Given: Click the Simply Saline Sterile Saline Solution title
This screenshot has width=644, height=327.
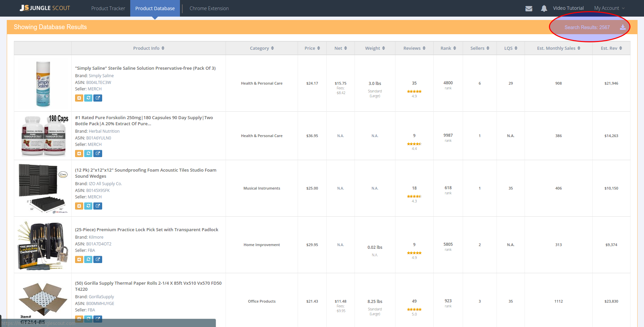Looking at the screenshot, I should tap(145, 68).
